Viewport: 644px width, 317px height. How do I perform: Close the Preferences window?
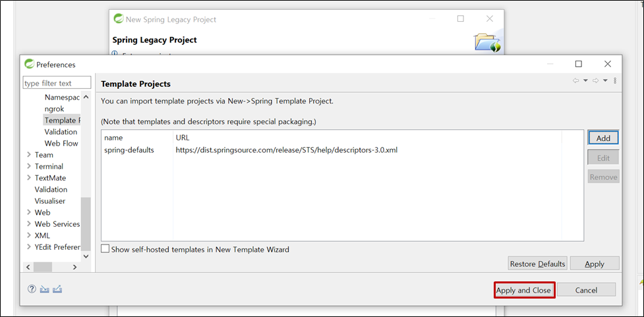pyautogui.click(x=608, y=64)
